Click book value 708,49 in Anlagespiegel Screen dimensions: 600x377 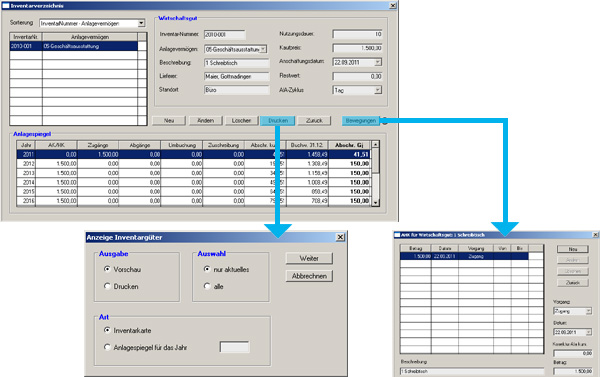[307, 201]
